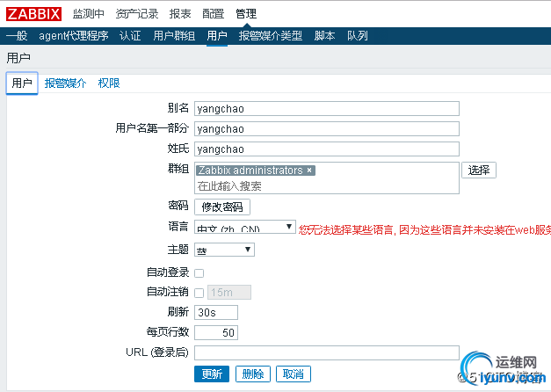
Task: Click 选择 button to pick groups
Action: pyautogui.click(x=479, y=171)
